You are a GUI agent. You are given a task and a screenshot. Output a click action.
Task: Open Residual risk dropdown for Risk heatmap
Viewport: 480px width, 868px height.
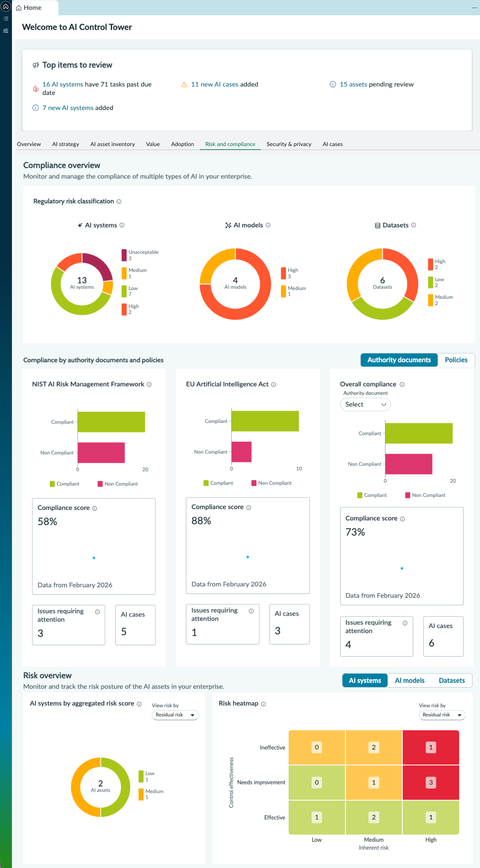click(x=442, y=715)
